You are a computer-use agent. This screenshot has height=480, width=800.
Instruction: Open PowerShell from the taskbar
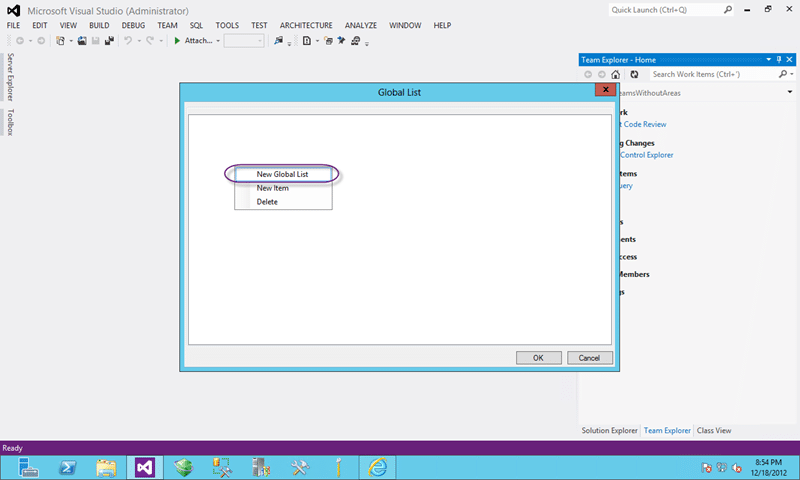coord(67,467)
